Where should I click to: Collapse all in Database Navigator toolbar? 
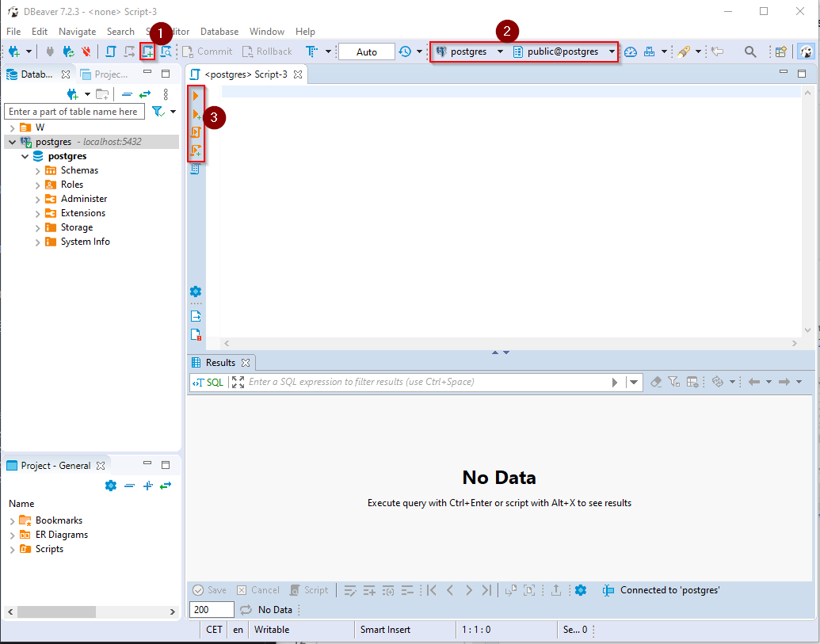(x=127, y=94)
